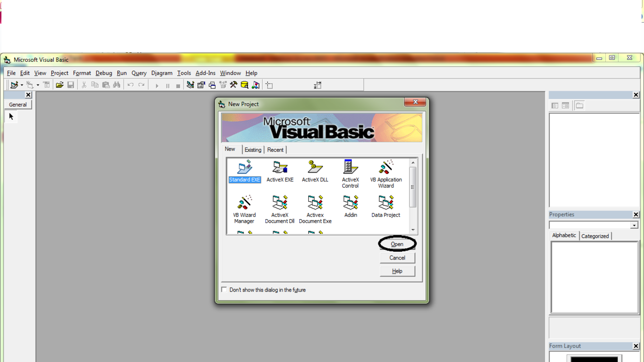The width and height of the screenshot is (644, 362).
Task: Click the General tab in the toolbox
Action: click(18, 105)
